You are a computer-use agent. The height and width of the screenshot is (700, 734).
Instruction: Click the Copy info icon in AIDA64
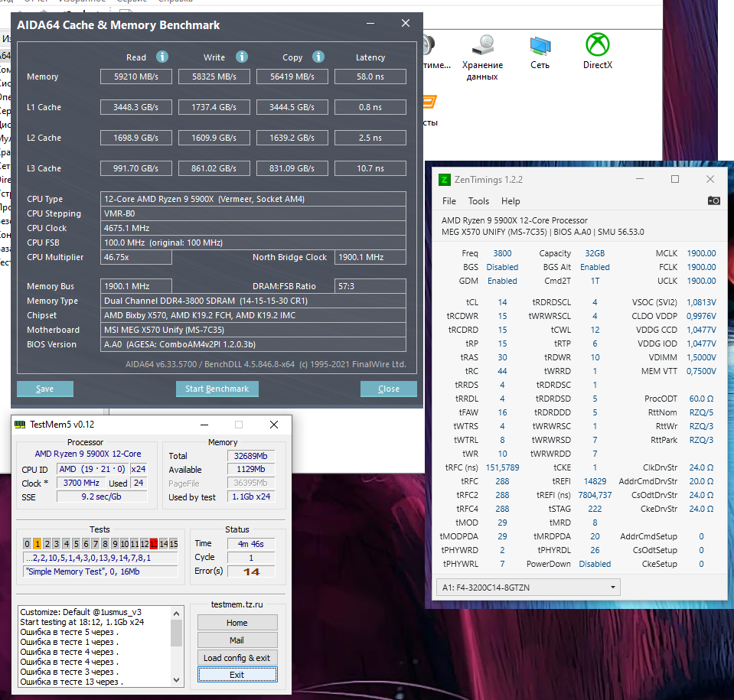coord(318,57)
